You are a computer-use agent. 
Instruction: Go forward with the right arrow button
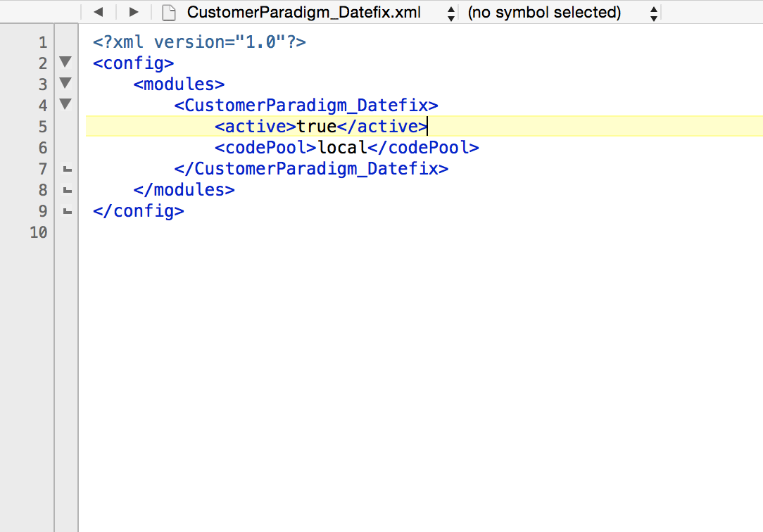pos(133,12)
